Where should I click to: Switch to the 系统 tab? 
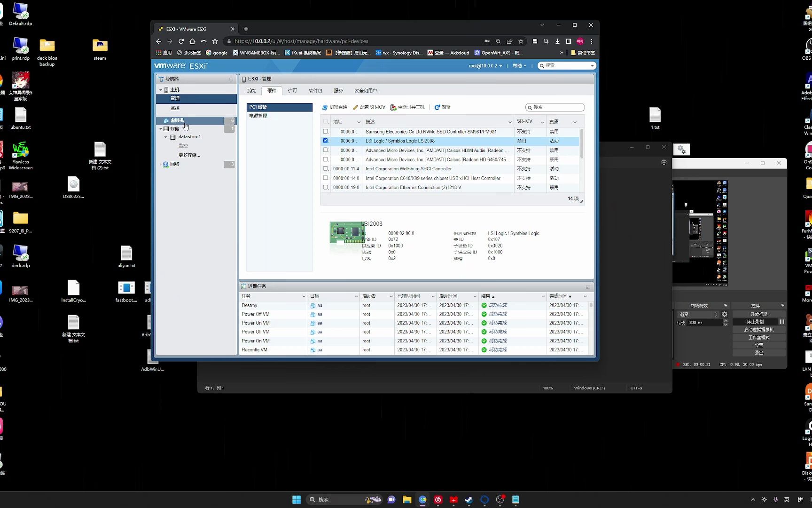251,90
